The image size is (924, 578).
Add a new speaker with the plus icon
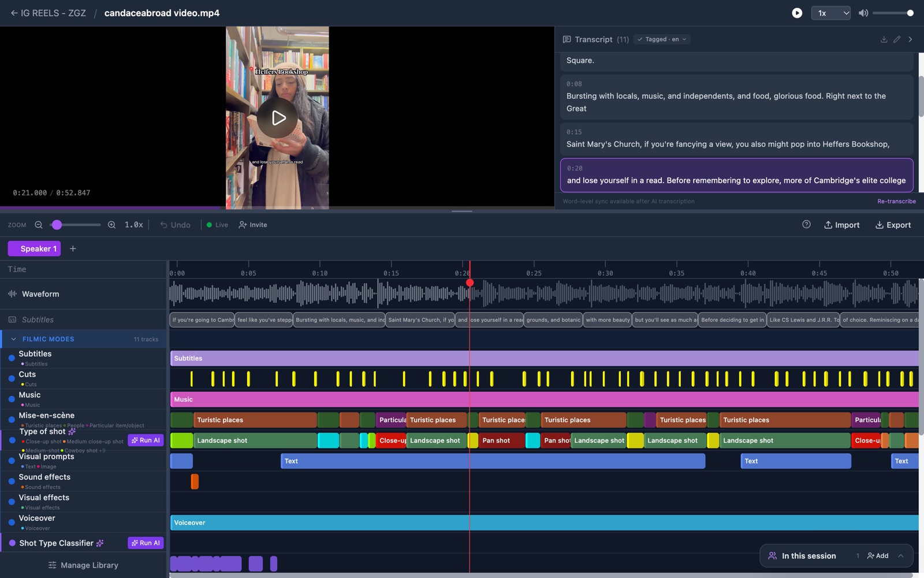(x=73, y=249)
